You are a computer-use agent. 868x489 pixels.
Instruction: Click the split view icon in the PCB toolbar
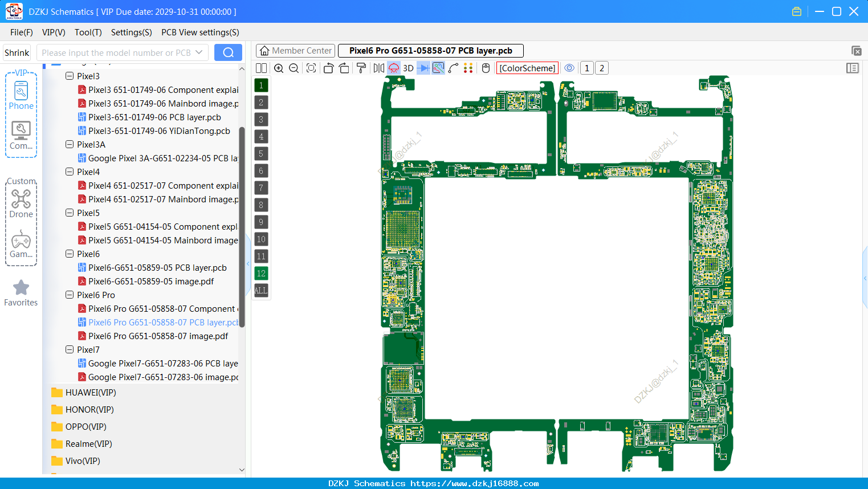[261, 68]
